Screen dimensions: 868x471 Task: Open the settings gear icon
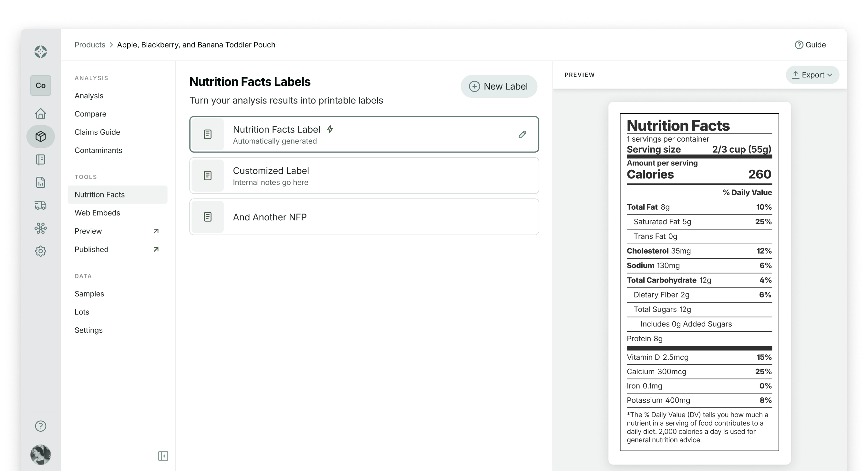(x=40, y=251)
